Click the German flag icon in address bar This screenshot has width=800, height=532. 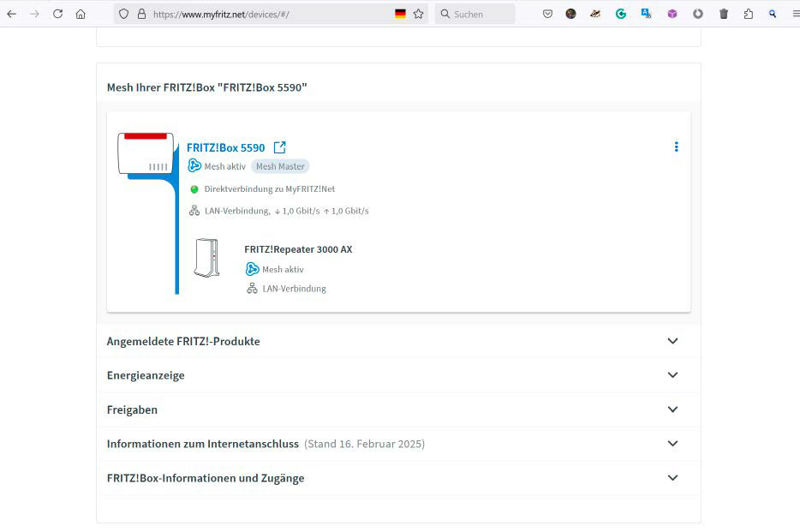401,14
